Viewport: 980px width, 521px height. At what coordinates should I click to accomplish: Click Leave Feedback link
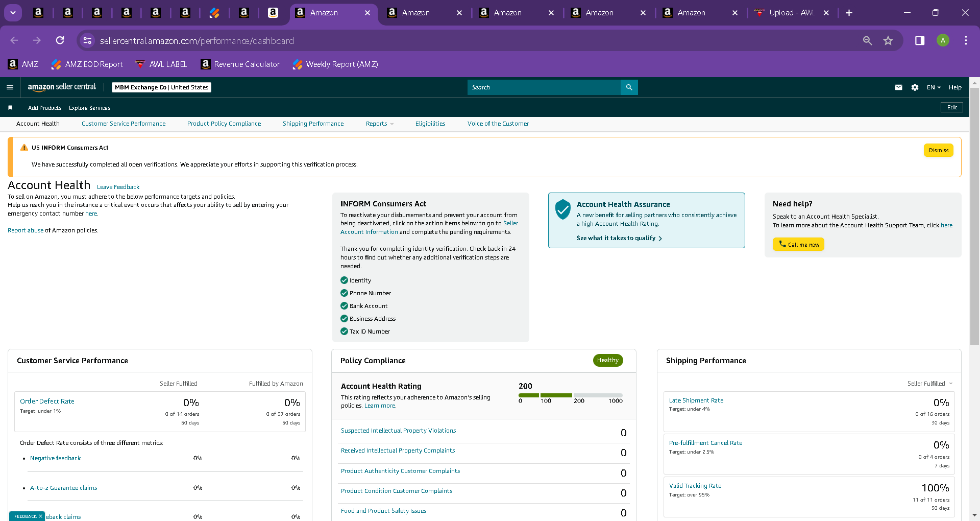tap(118, 187)
